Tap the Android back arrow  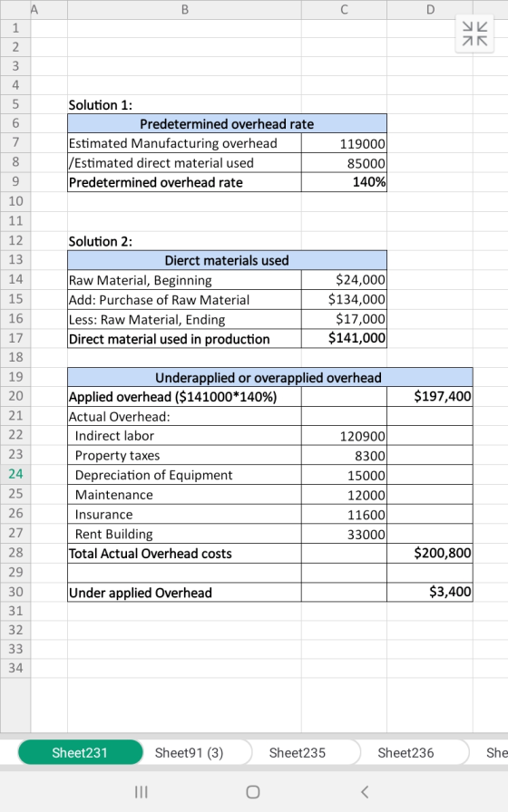[x=365, y=792]
